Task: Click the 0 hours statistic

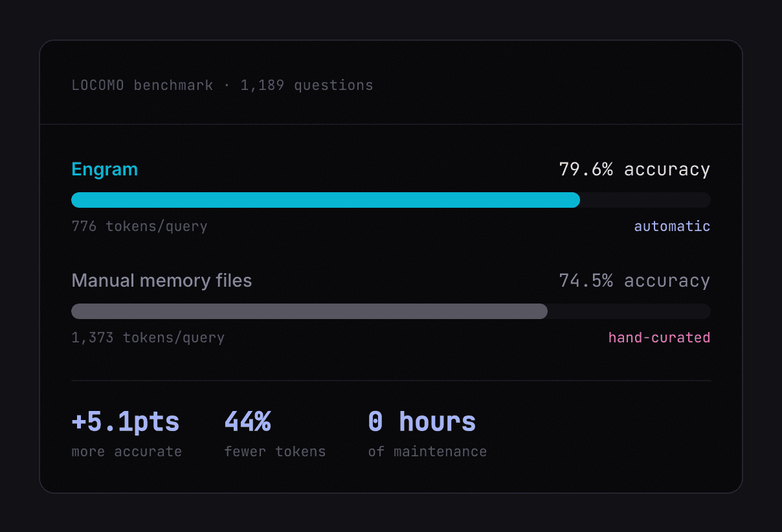Action: 421,422
